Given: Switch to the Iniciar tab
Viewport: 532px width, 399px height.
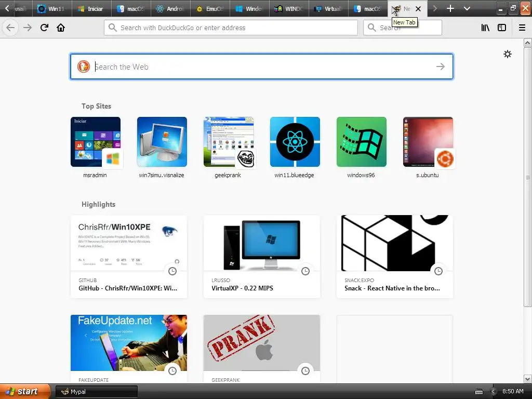Looking at the screenshot, I should pos(91,8).
